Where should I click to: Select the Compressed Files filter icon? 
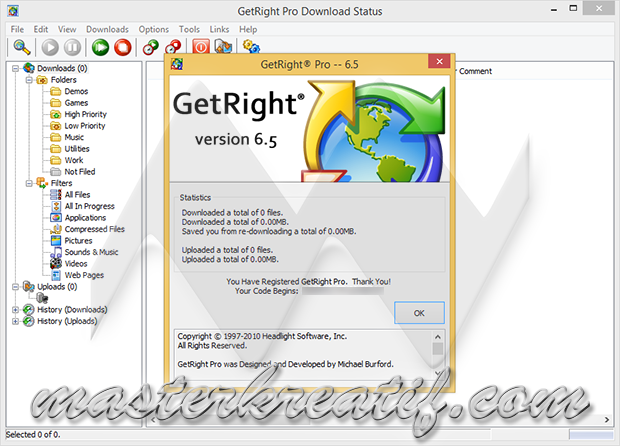pyautogui.click(x=56, y=229)
